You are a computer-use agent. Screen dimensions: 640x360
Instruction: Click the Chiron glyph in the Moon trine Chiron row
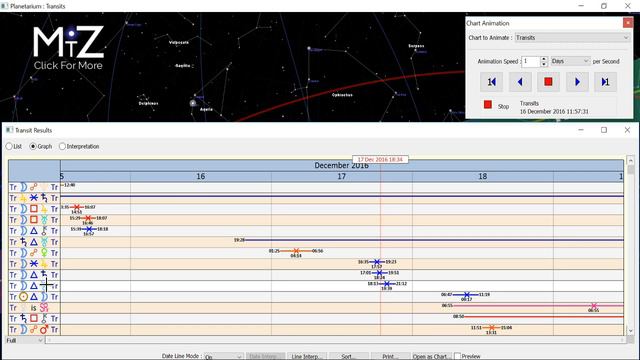[44, 231]
